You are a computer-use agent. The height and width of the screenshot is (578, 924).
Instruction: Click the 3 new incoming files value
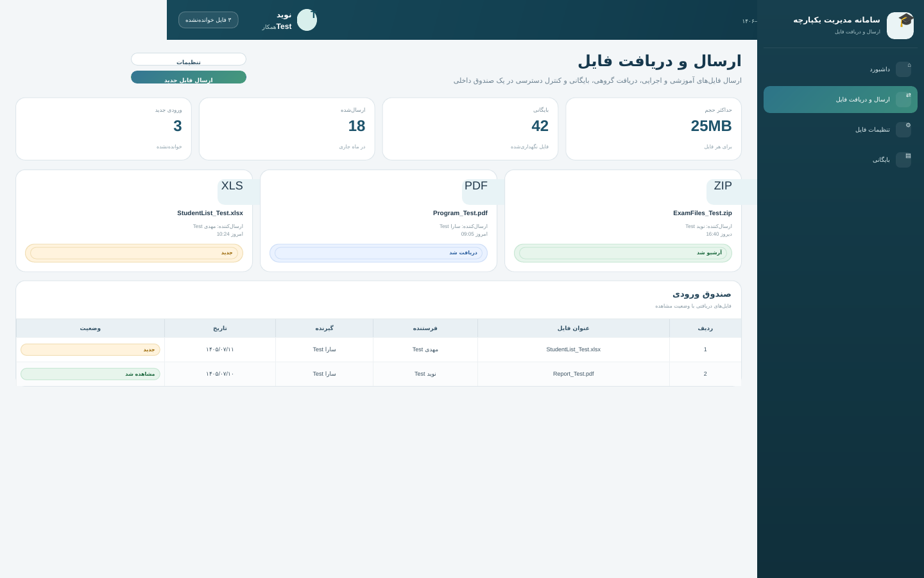(x=178, y=126)
